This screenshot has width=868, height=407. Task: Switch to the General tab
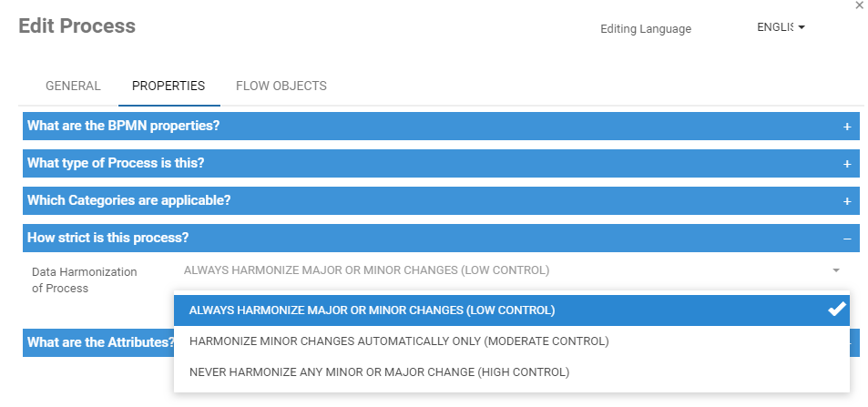73,86
